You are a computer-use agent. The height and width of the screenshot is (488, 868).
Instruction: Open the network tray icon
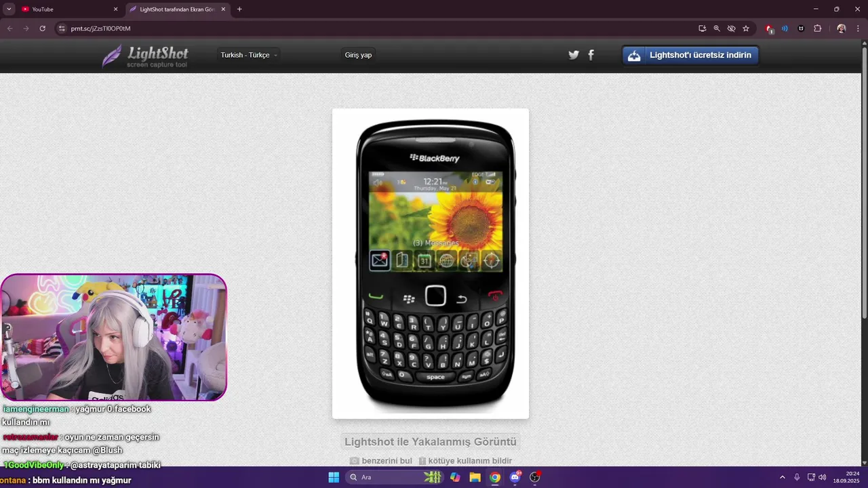point(811,477)
